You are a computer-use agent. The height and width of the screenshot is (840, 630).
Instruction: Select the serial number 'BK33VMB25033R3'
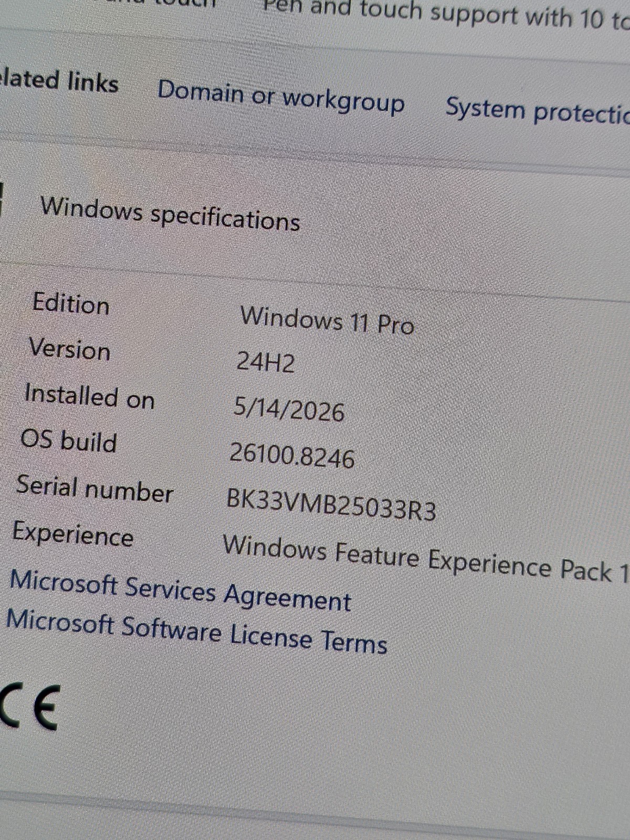coord(331,505)
